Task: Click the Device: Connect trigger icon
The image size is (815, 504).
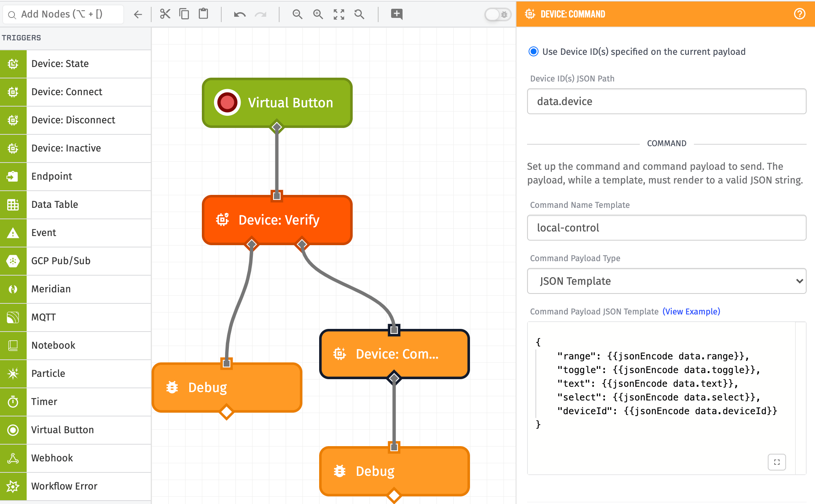Action: 13,91
